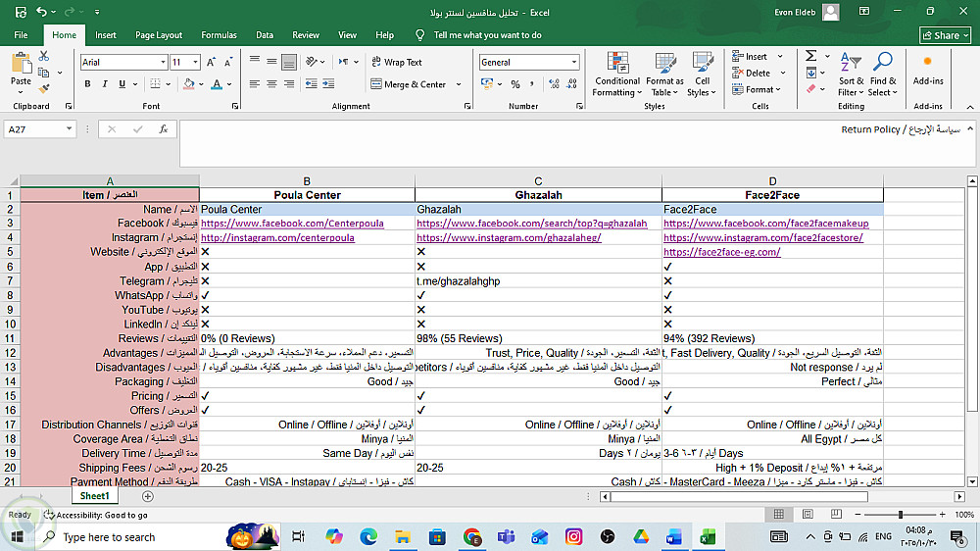980x551 pixels.
Task: Select the Sheet1 tab
Action: 94,496
